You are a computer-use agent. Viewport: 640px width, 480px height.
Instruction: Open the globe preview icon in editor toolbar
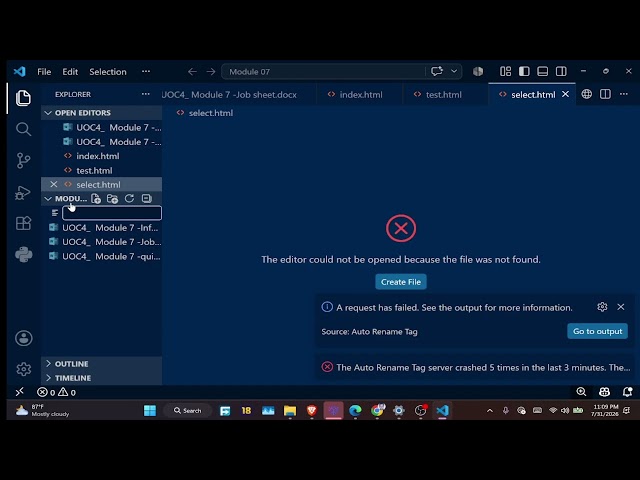coord(587,94)
